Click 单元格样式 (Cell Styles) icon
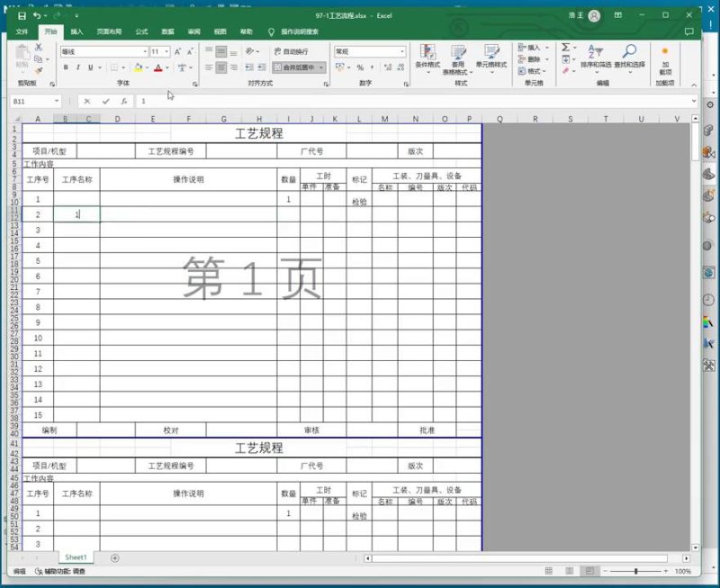 [490, 54]
